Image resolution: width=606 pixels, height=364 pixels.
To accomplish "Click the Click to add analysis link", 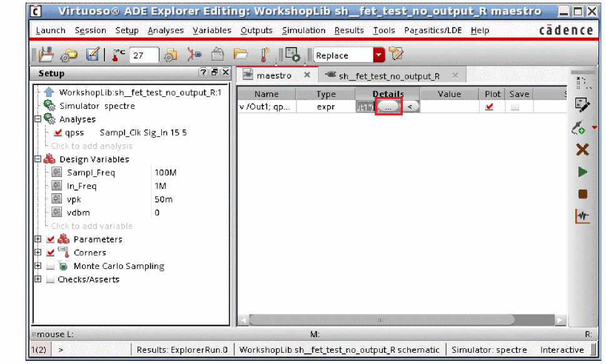I will pos(91,146).
